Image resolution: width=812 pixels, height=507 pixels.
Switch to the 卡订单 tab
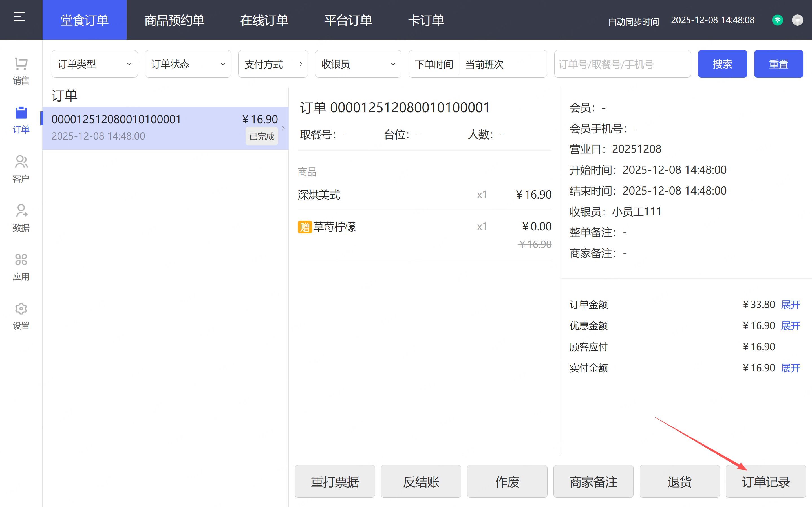[426, 20]
